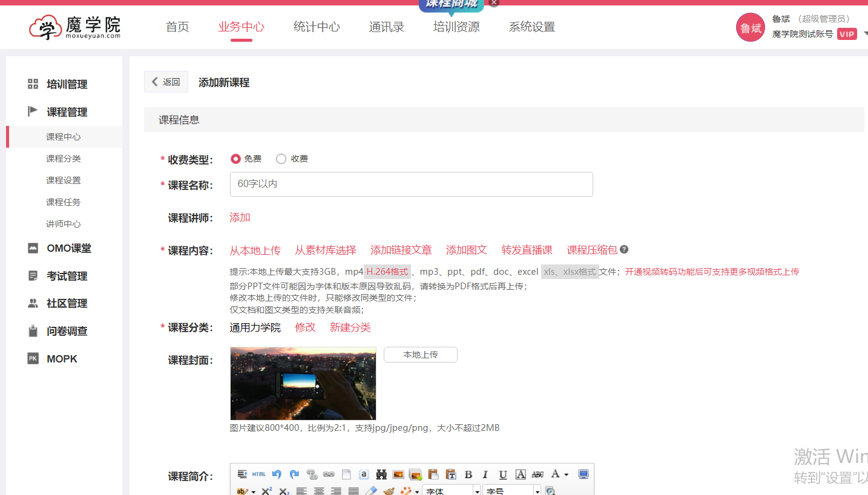Screen dimensions: 868x495
Task: Click the subscript X₂ icon
Action: tap(284, 491)
